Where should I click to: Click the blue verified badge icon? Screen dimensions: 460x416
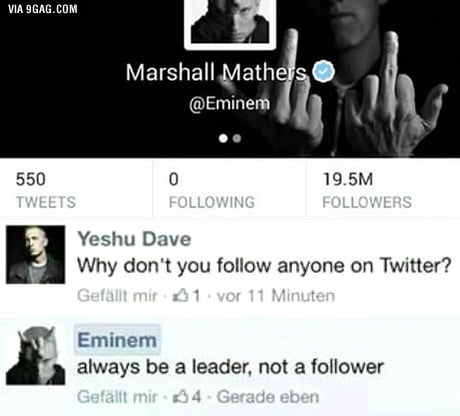323,71
